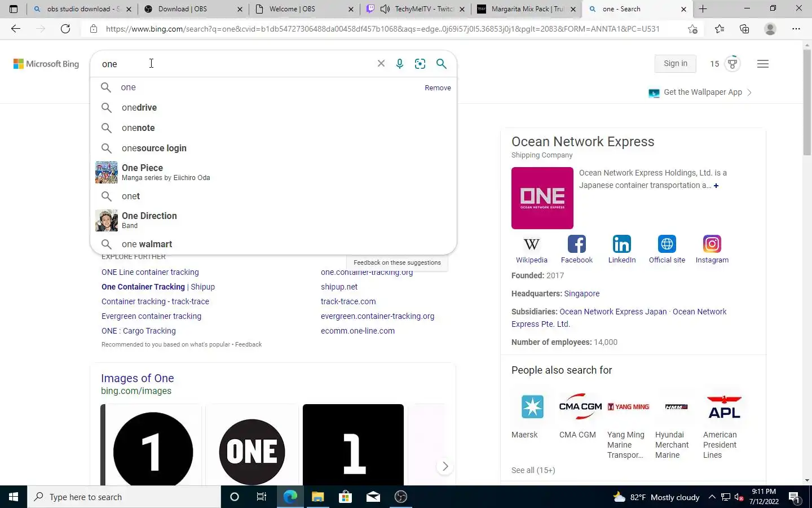
Task: Select the onet suggestion
Action: pos(273,196)
